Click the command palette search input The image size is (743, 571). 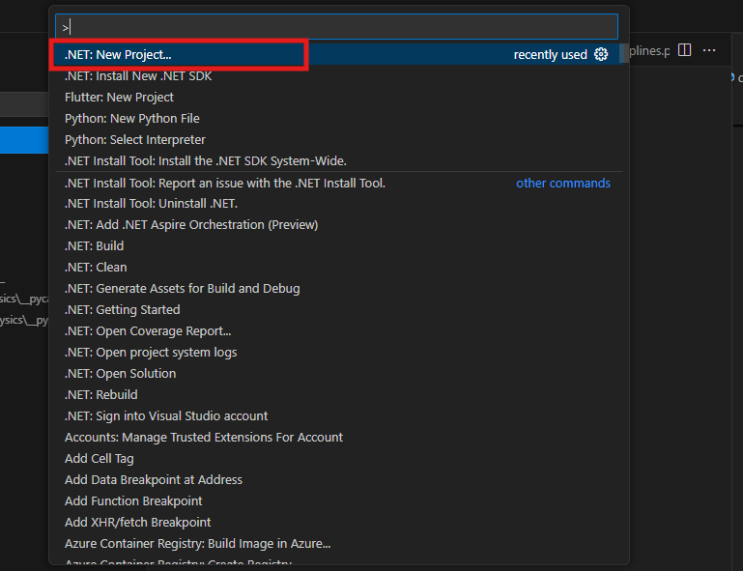336,27
